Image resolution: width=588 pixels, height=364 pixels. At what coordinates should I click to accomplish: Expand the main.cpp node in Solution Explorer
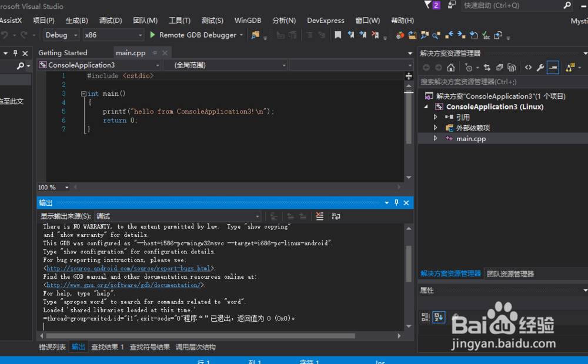435,138
